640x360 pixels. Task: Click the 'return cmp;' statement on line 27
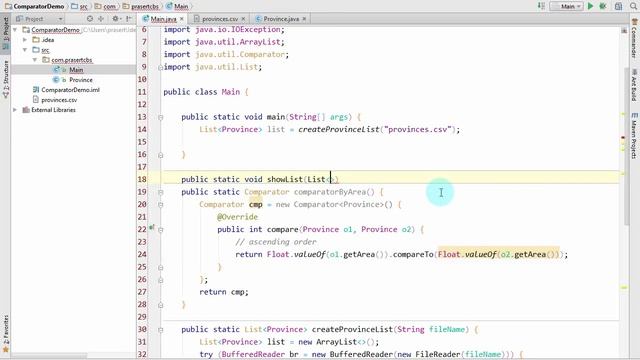(224, 292)
